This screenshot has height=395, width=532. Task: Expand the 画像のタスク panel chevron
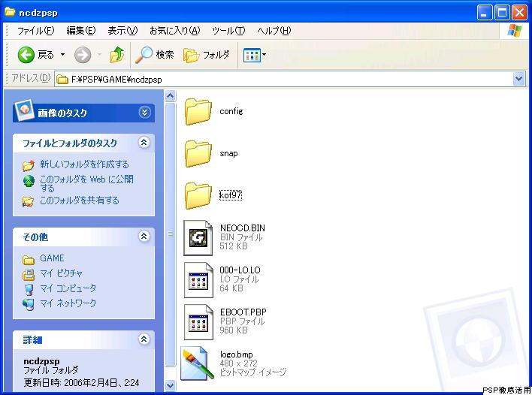145,112
